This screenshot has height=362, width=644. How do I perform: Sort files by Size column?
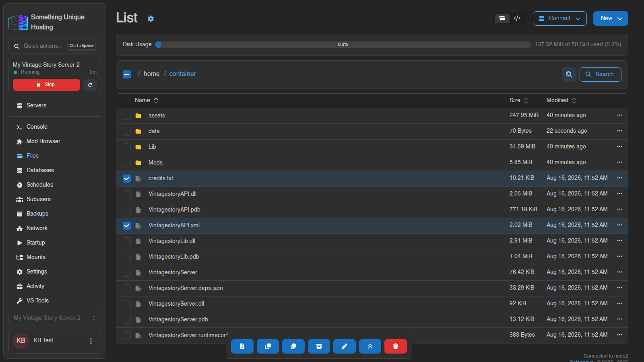pos(519,100)
